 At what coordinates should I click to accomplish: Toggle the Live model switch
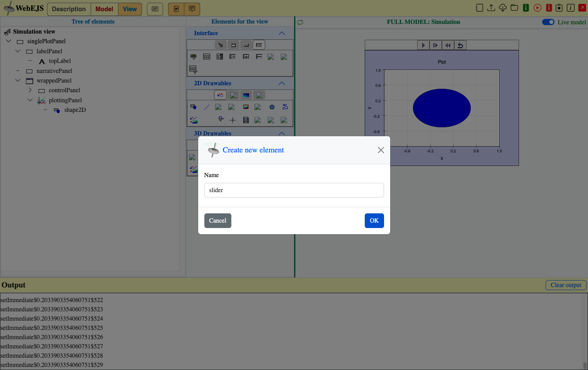pyautogui.click(x=548, y=22)
